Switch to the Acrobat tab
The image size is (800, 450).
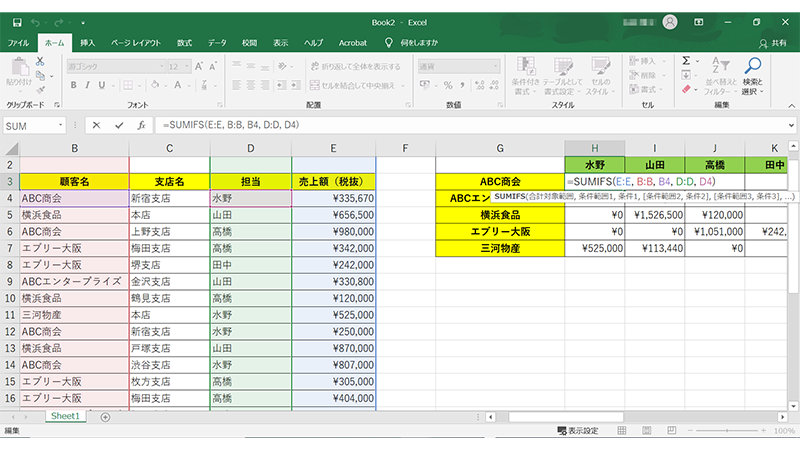[353, 43]
